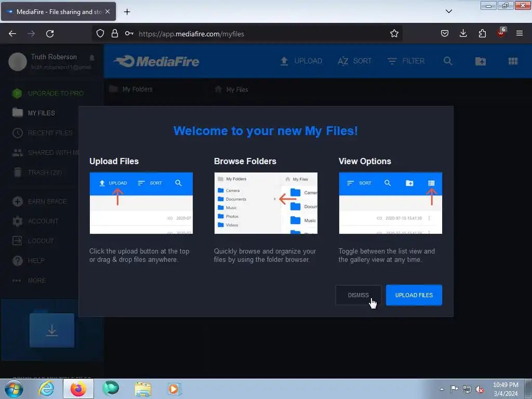Show hidden system tray icons
532x399 pixels.
pos(442,389)
